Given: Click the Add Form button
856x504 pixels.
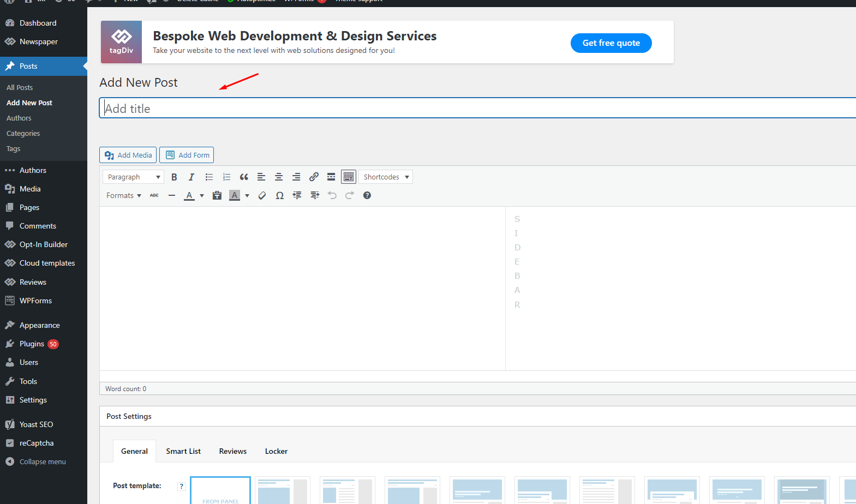Looking at the screenshot, I should 187,155.
